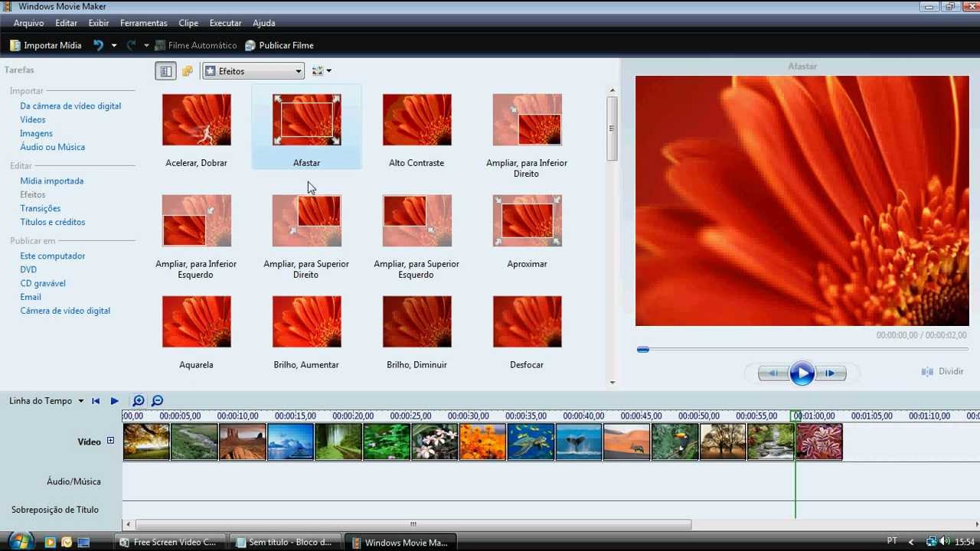This screenshot has width=980, height=551.
Task: Open the Exibir menu
Action: [x=99, y=23]
